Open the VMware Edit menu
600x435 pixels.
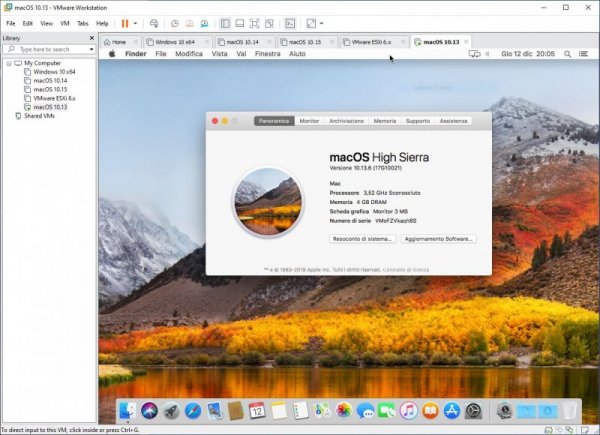coord(28,23)
